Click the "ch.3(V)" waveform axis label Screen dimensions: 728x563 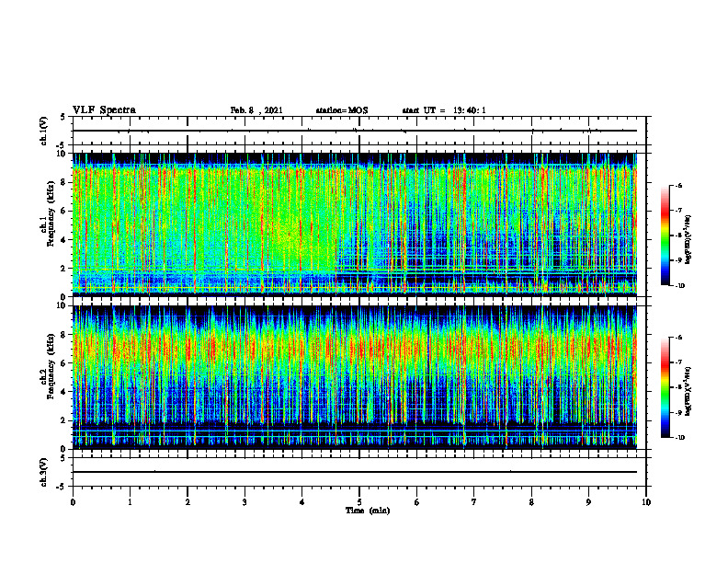(x=43, y=472)
